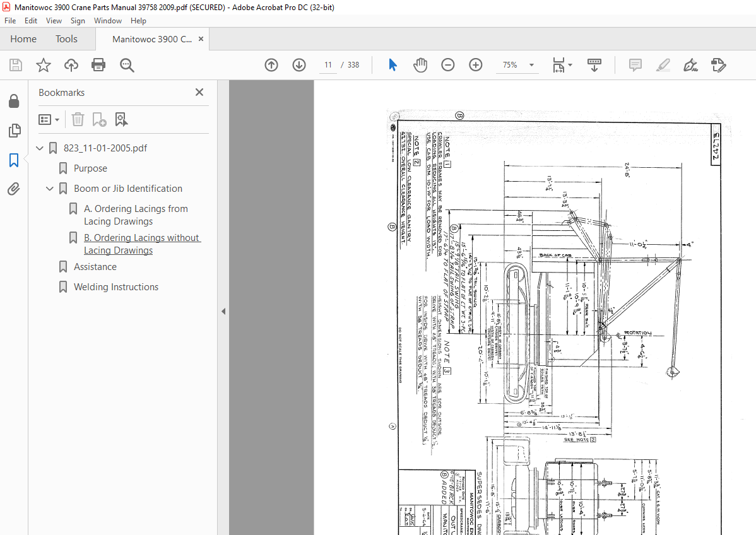Close the Manitowoc 3900 document tab
Image resolution: width=756 pixels, height=535 pixels.
pos(201,39)
